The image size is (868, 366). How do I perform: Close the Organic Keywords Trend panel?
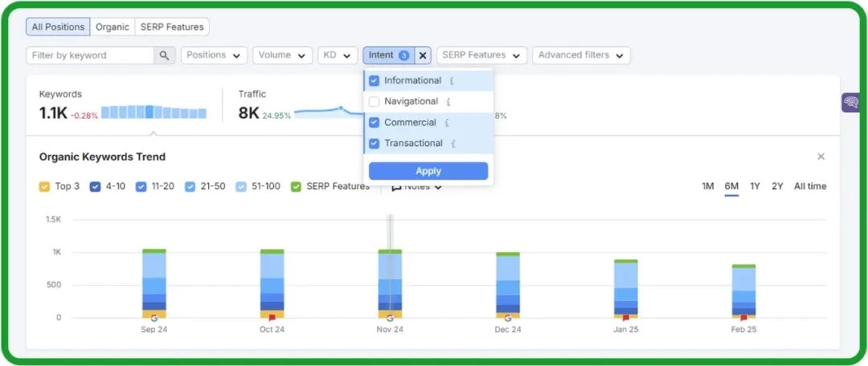pos(821,157)
